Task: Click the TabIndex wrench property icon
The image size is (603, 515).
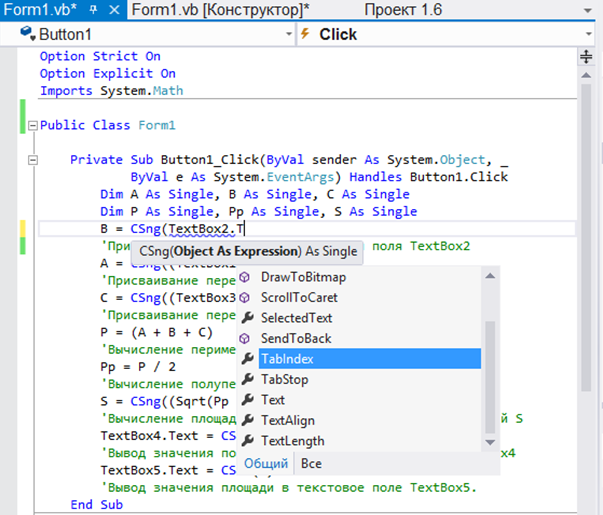Action: tap(247, 358)
